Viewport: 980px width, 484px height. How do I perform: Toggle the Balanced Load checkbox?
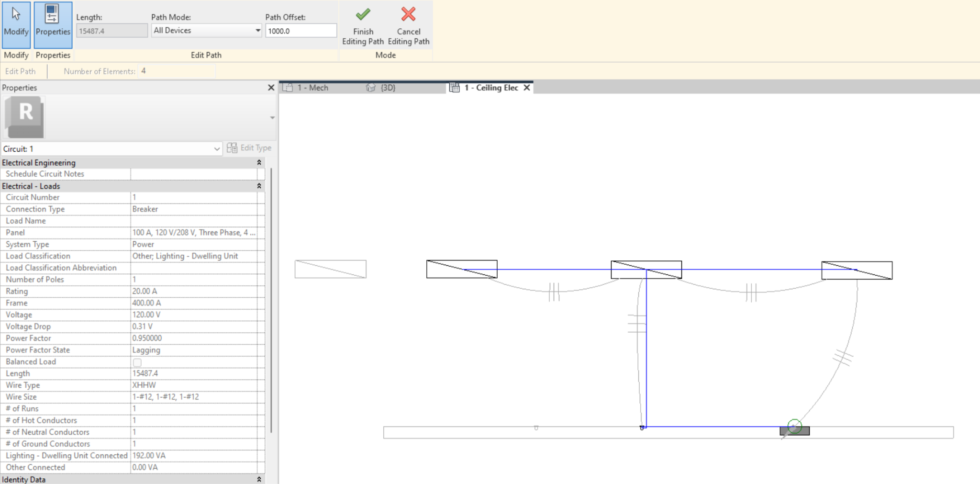point(137,362)
